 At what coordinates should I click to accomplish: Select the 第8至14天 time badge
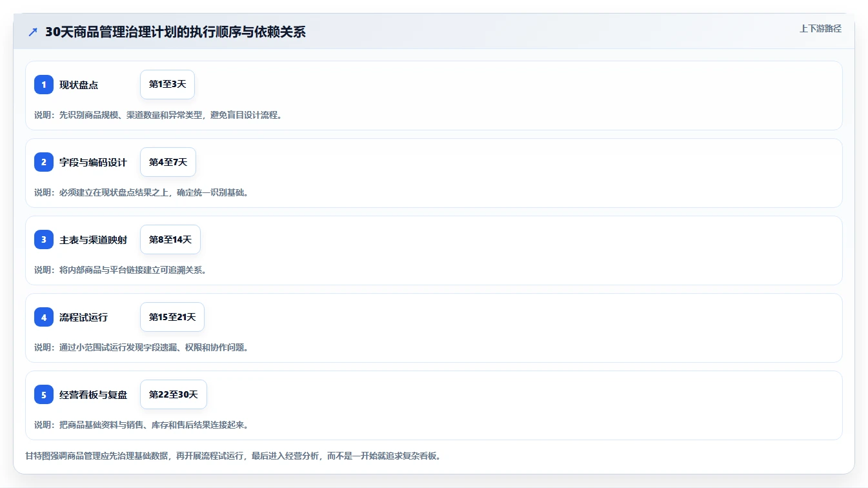(x=170, y=239)
